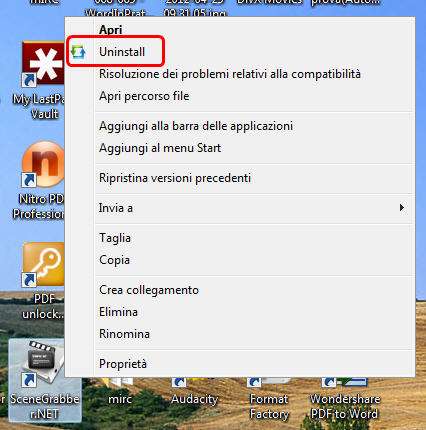426x430 pixels.
Task: Click the green Uninstall arrows icon
Action: tap(78, 52)
